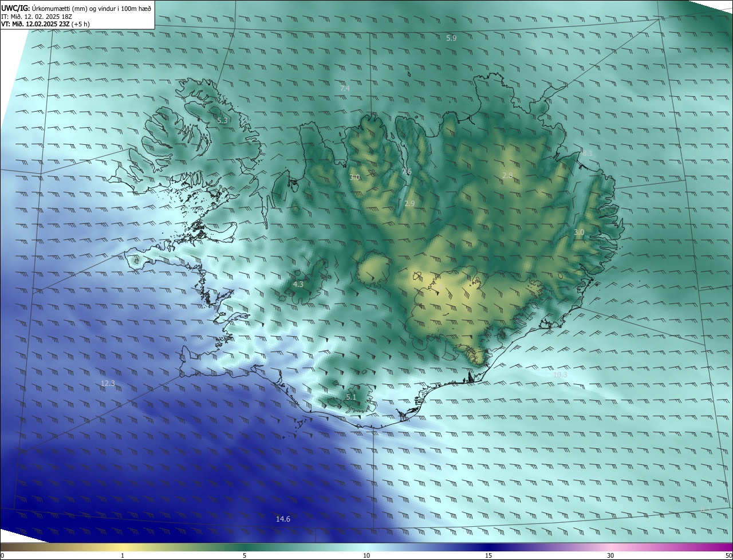Screen dimensions: 733x560
Task: Click the 5 tick label on the color scale
Action: point(245,555)
